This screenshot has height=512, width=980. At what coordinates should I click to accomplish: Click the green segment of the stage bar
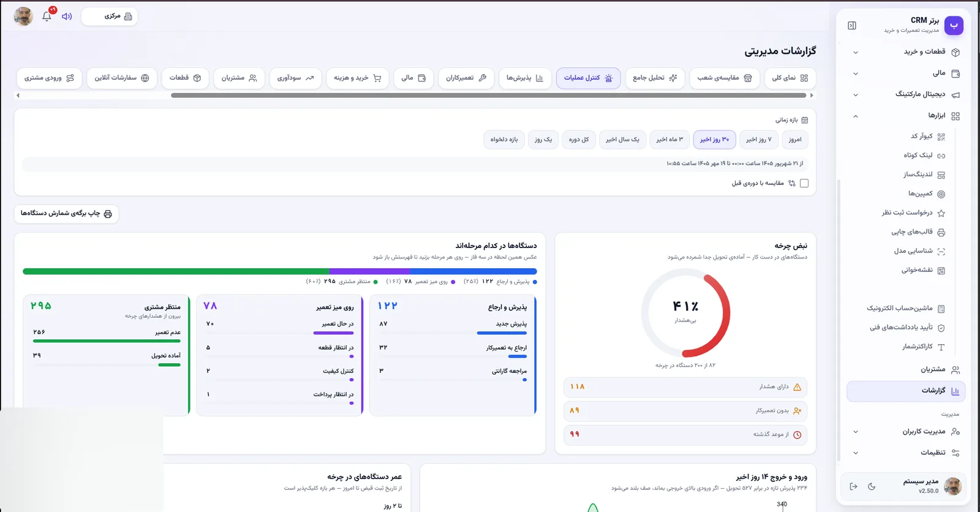coord(176,271)
